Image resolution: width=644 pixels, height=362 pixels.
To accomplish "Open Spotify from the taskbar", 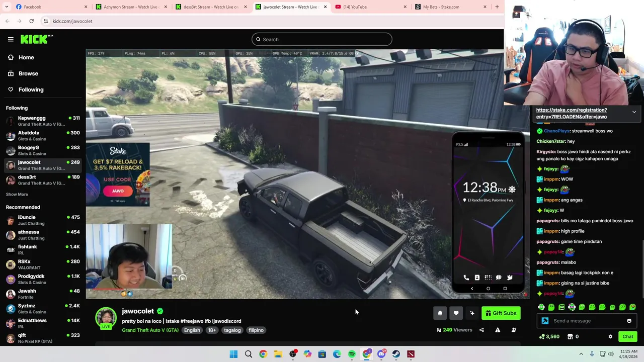I will point(352,354).
